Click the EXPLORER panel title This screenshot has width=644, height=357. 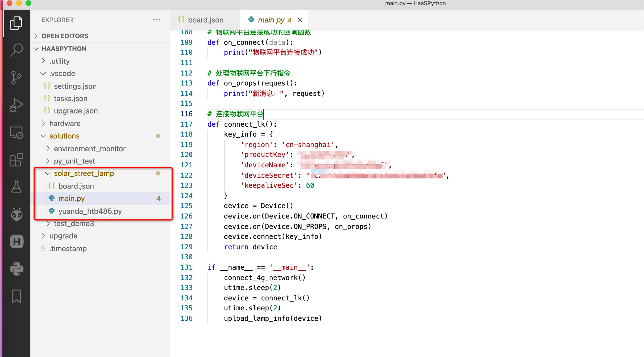pos(57,20)
